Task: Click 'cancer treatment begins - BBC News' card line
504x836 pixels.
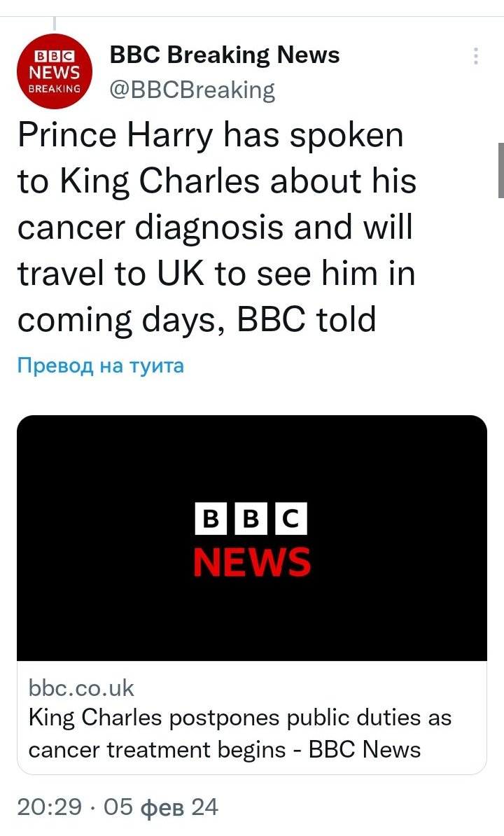Action: click(x=224, y=750)
